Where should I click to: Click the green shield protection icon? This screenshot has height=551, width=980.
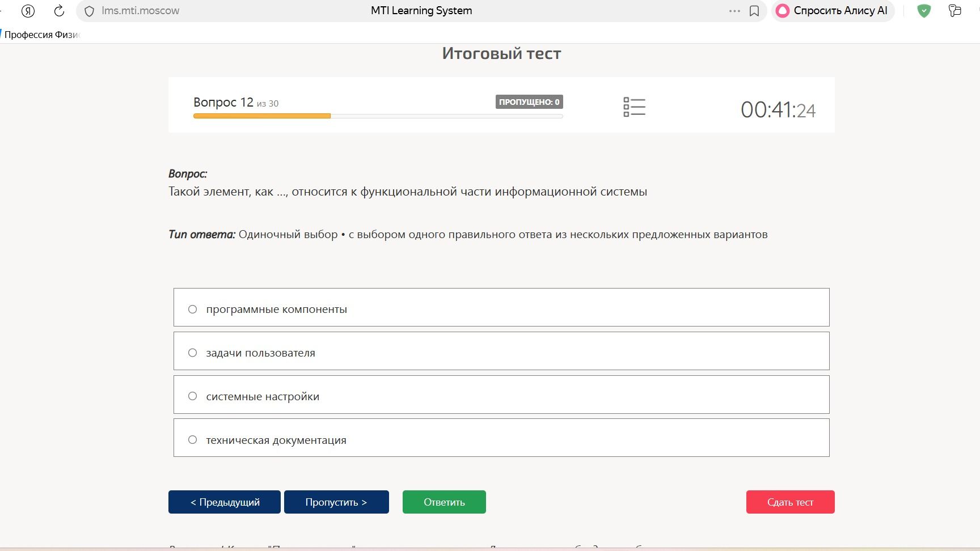(x=924, y=11)
